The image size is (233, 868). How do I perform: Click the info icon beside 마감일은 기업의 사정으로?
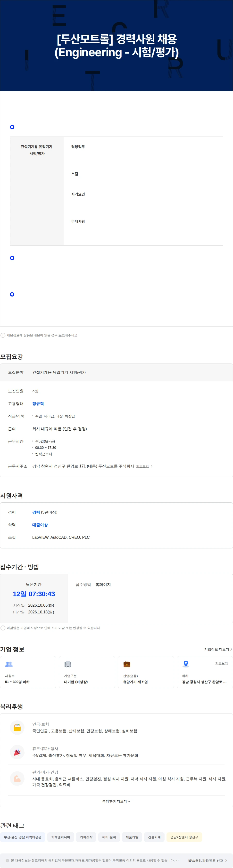pos(3,628)
